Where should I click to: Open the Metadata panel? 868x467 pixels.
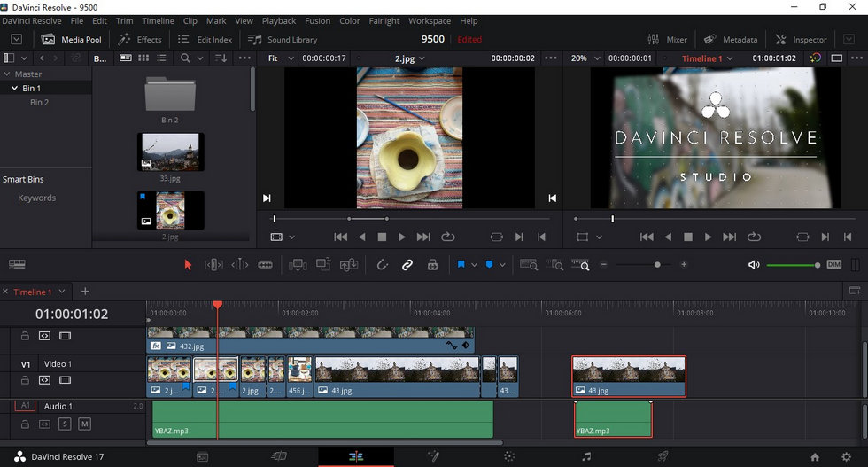730,39
